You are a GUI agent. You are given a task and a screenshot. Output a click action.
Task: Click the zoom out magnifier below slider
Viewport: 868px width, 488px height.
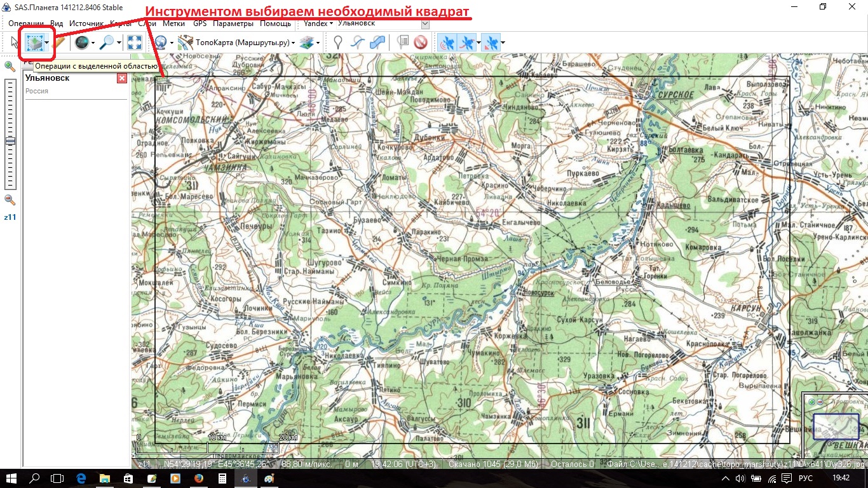click(10, 200)
